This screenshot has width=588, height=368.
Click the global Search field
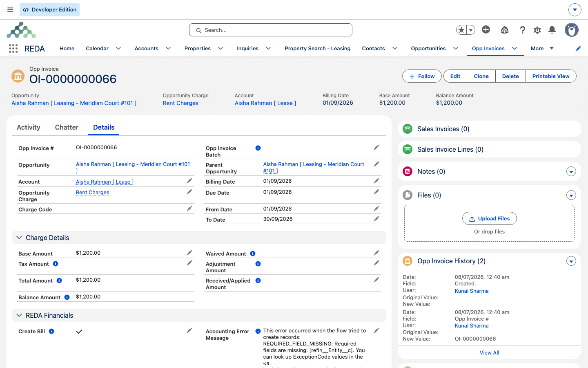(x=271, y=30)
